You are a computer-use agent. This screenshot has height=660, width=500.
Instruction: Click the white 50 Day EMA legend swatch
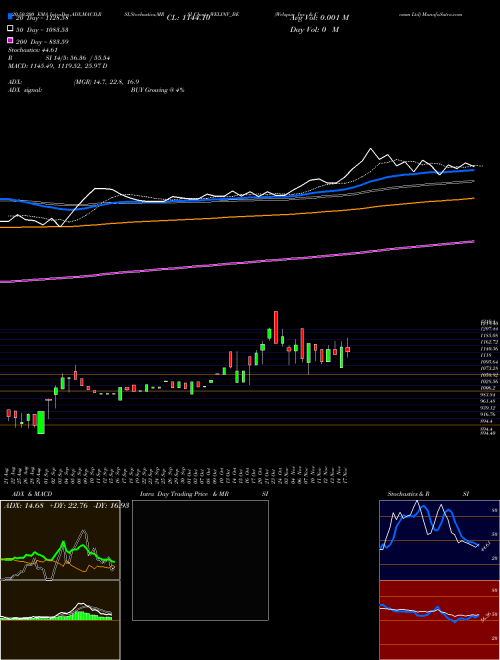[10, 29]
